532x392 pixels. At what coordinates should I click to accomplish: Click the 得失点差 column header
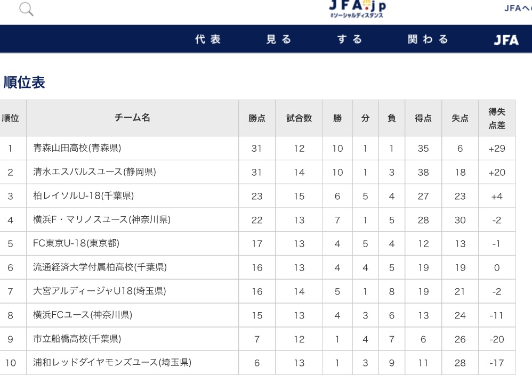(497, 118)
